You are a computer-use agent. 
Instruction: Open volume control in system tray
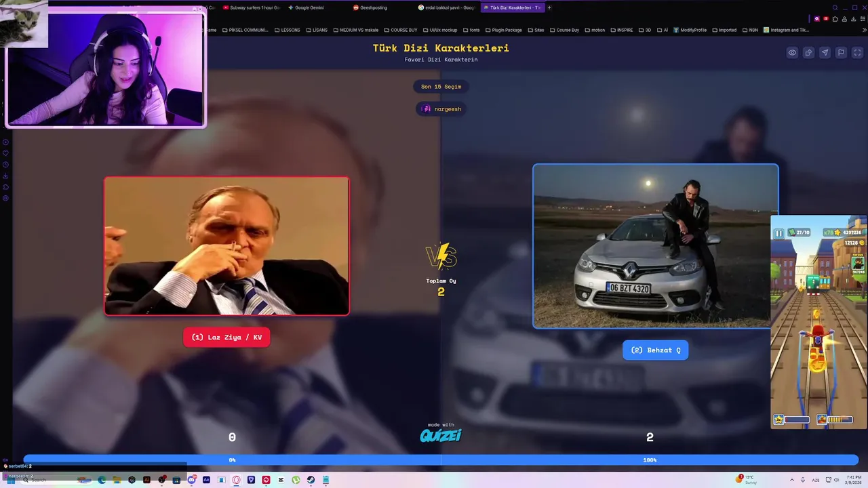[x=836, y=480]
